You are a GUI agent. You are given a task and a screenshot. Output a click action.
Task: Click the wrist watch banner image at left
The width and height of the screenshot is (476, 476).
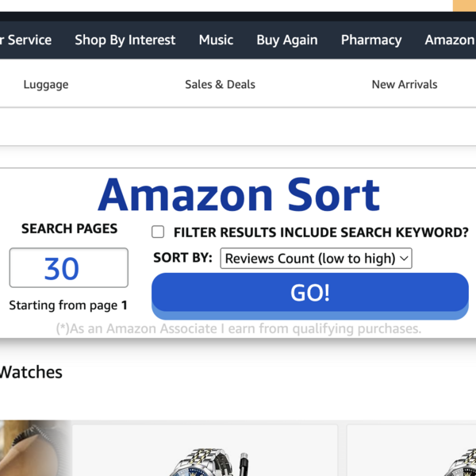point(33,448)
